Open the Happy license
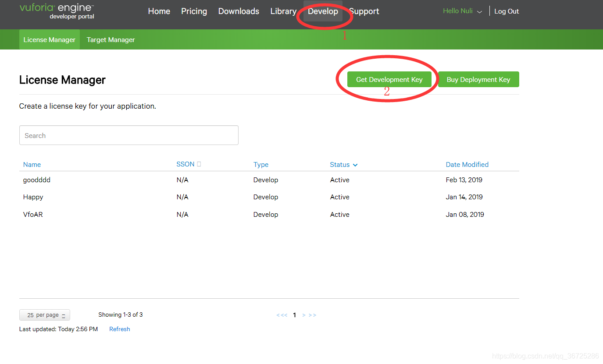The height and width of the screenshot is (364, 603). click(x=33, y=197)
